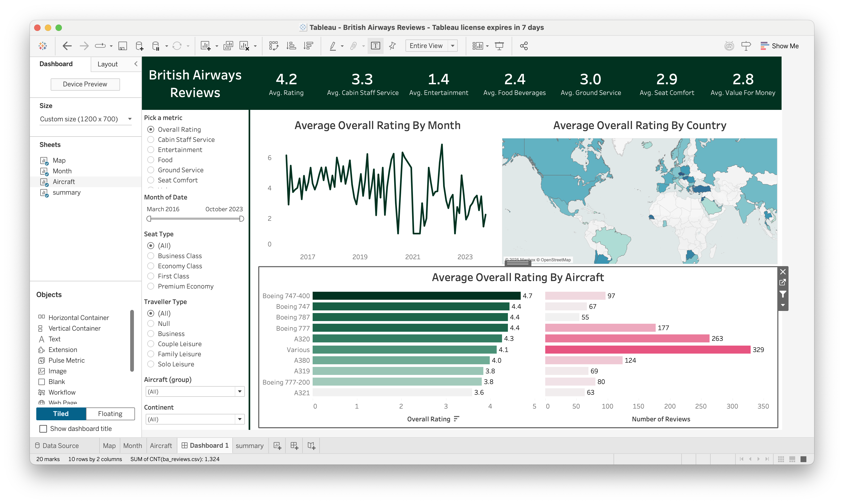Click the Group Members paperclip icon
The width and height of the screenshot is (844, 504).
pos(353,46)
